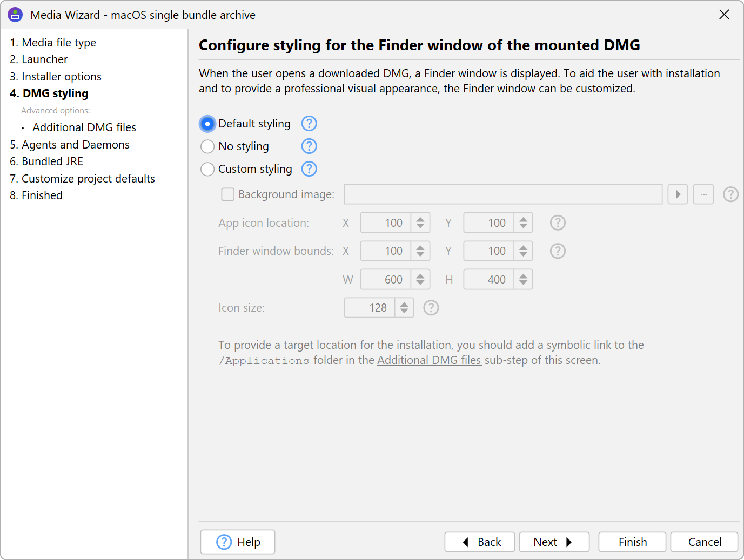Open the Bundled JRE step
This screenshot has height=560, width=744.
point(52,161)
